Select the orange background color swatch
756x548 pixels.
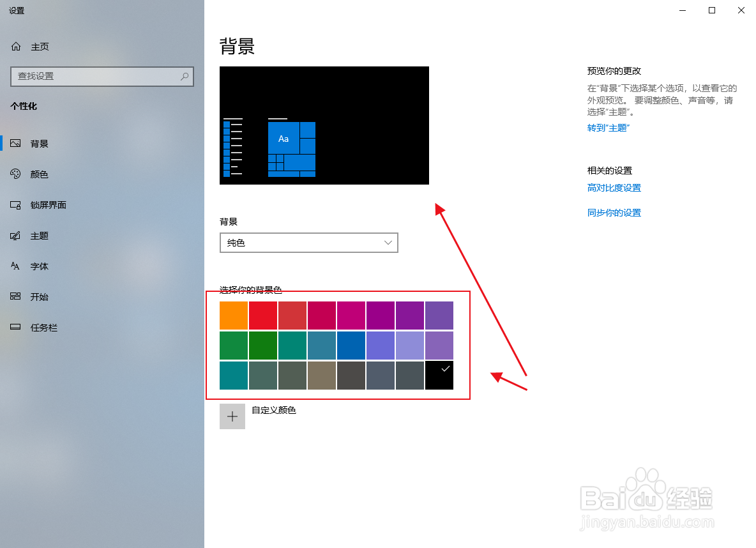pyautogui.click(x=233, y=315)
